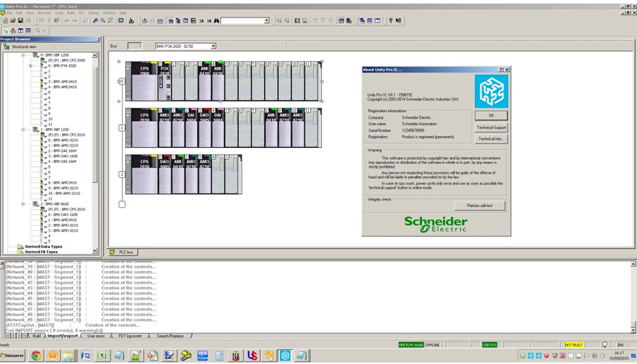
Task: Click the tile vertically windows icon
Action: click(x=378, y=20)
